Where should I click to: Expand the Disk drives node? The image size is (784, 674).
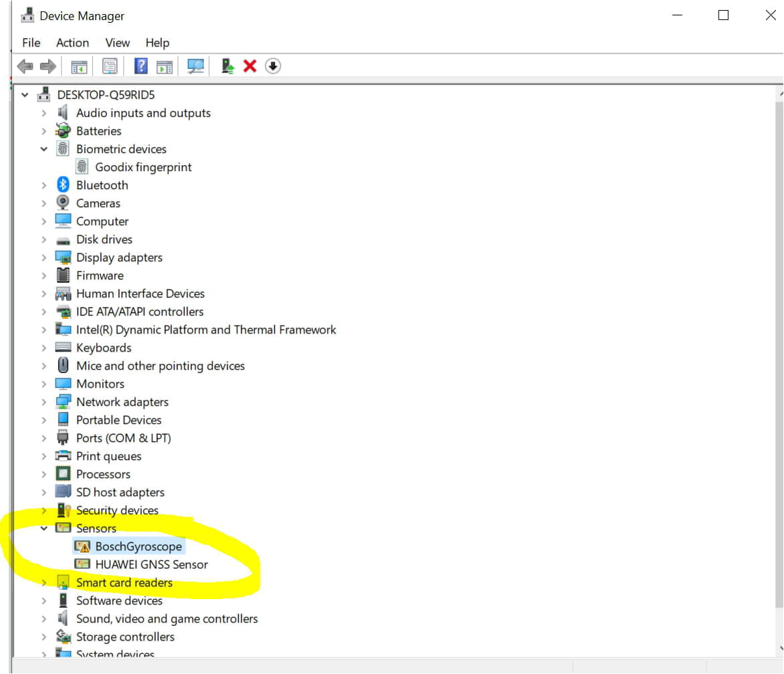[44, 239]
